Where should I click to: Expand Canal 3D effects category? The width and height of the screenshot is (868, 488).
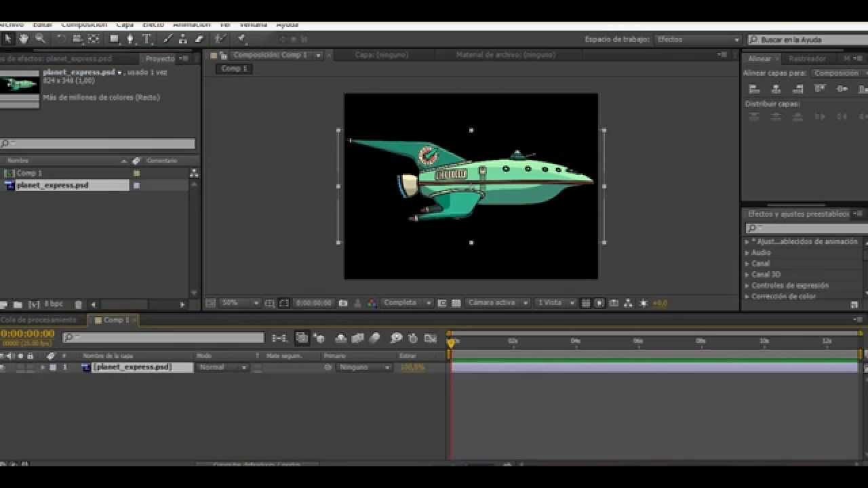point(747,274)
